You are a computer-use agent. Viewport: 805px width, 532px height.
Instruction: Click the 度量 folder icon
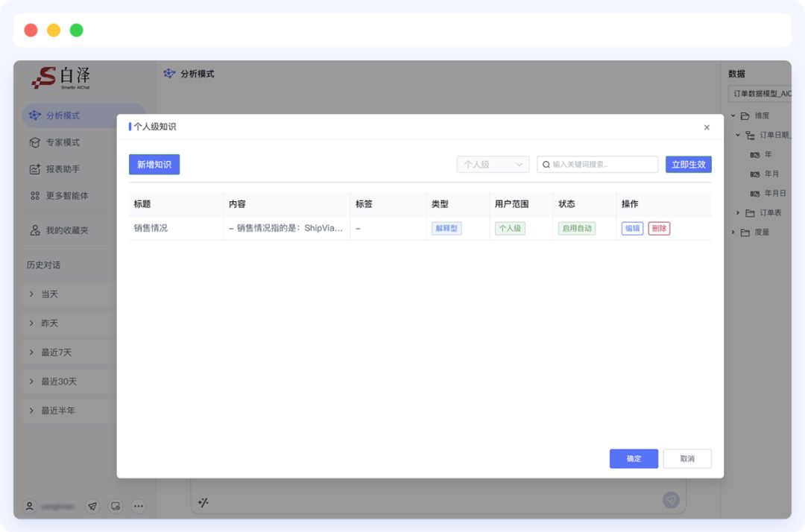(745, 232)
